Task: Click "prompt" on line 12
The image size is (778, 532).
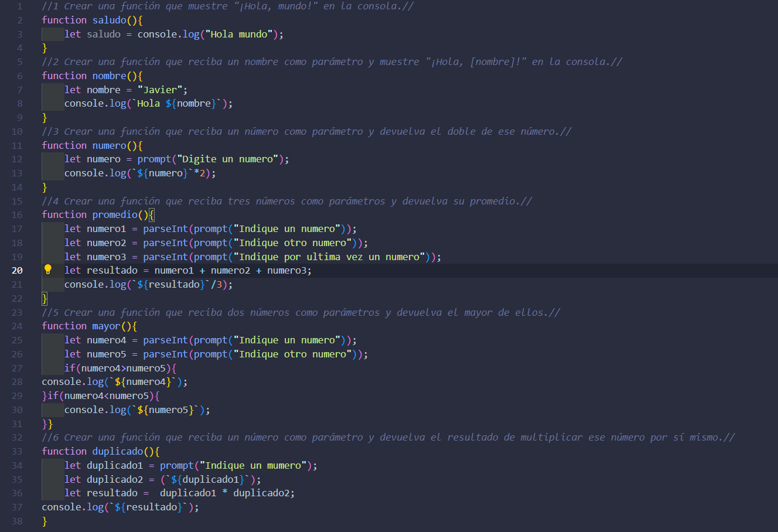Action: click(155, 159)
